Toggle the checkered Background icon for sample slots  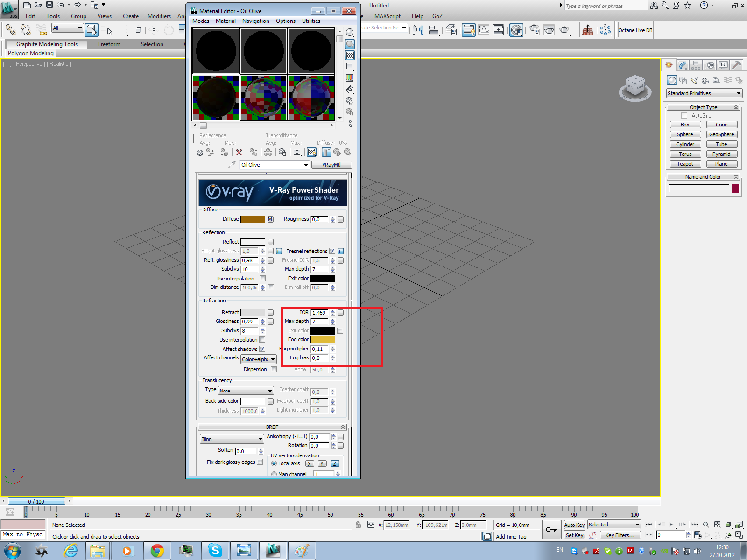point(350,55)
